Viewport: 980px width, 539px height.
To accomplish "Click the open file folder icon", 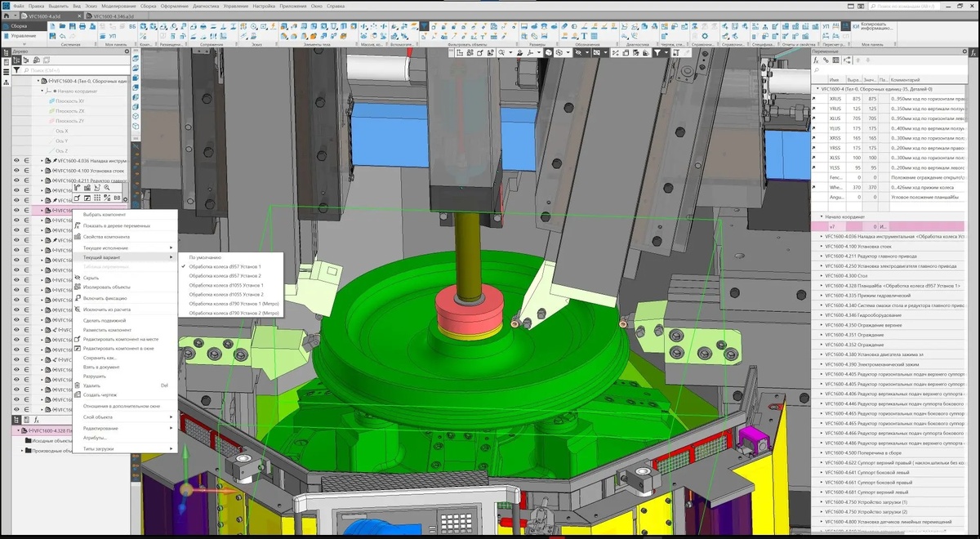I will pos(64,27).
